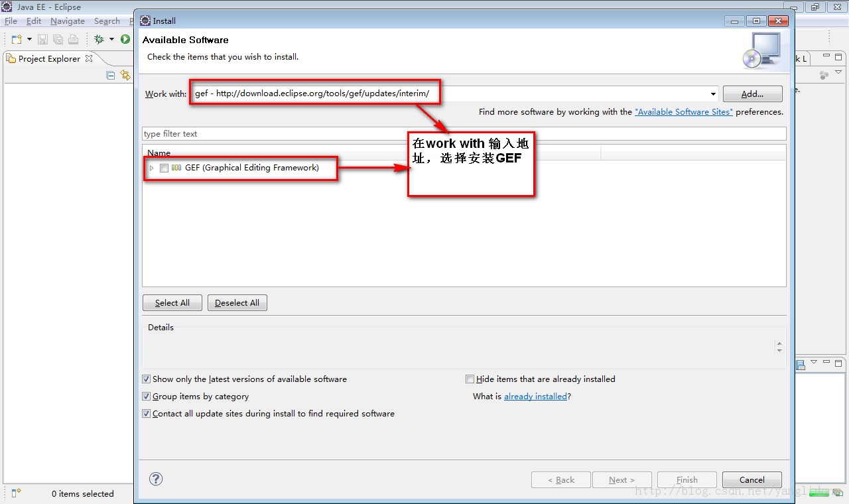
Task: Click the Deselect All button
Action: click(x=237, y=303)
